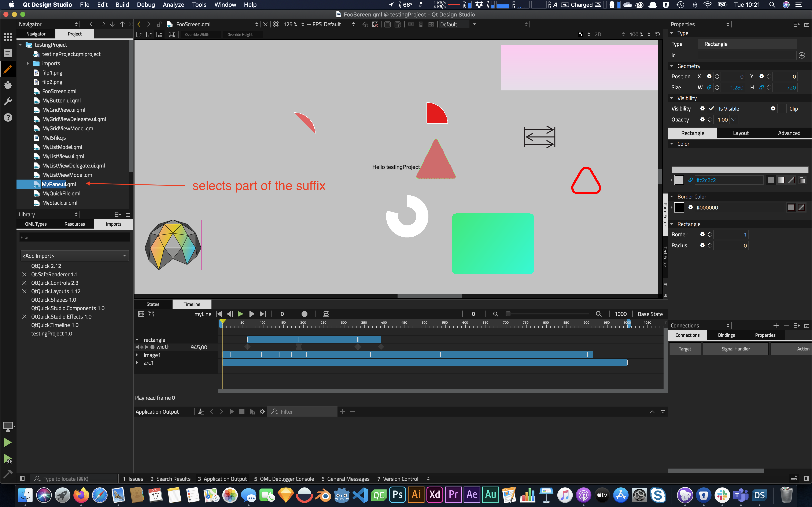Open the Analyze menu
Screen dimensions: 812x507
point(173,5)
